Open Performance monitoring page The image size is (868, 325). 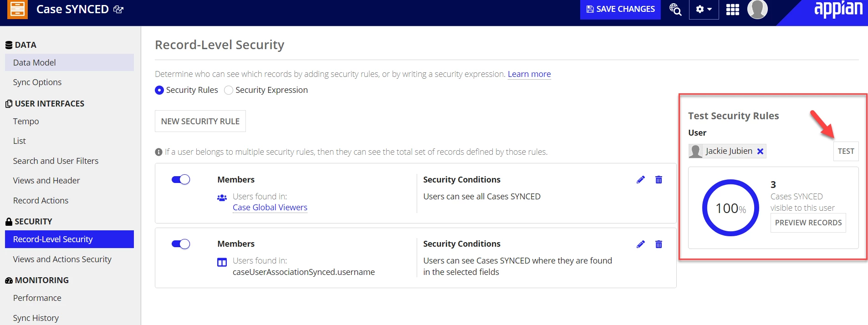click(37, 298)
